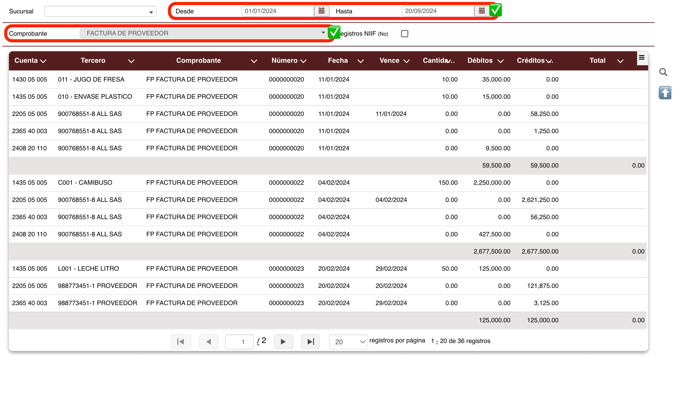The image size is (688, 393).
Task: Open the Comprobante column filter arrow
Action: [x=254, y=61]
